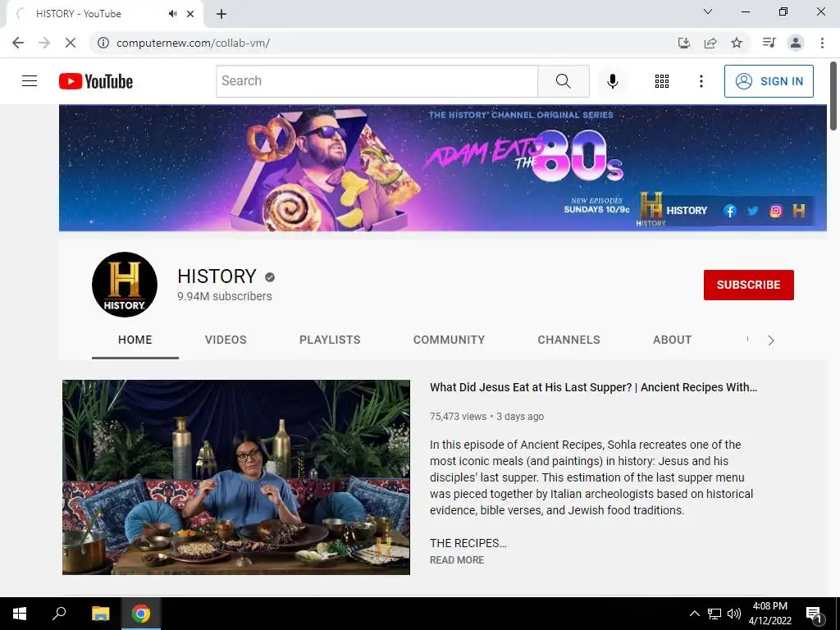Open the Windows Start menu

point(20,614)
